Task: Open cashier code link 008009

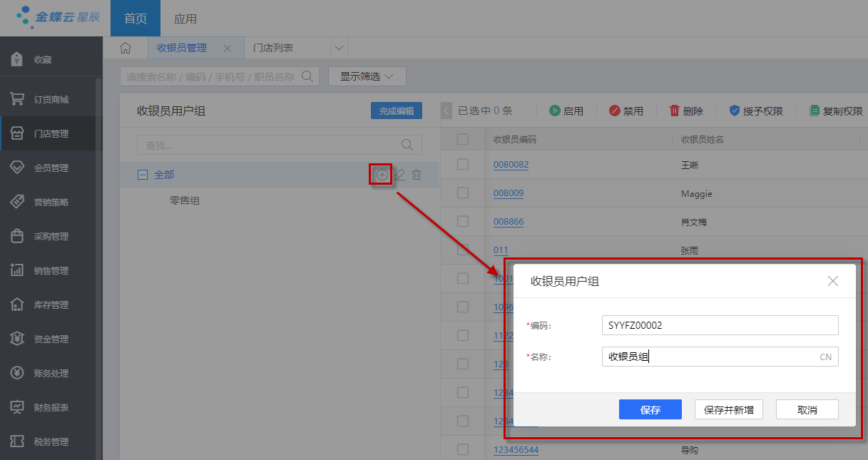Action: [508, 193]
